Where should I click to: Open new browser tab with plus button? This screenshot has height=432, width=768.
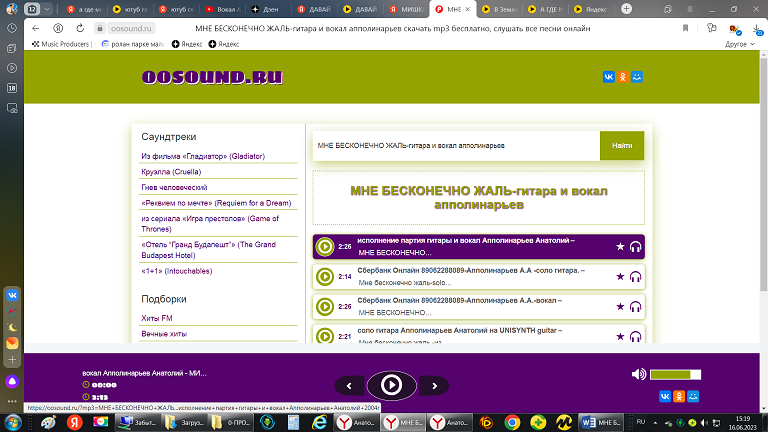click(x=626, y=9)
